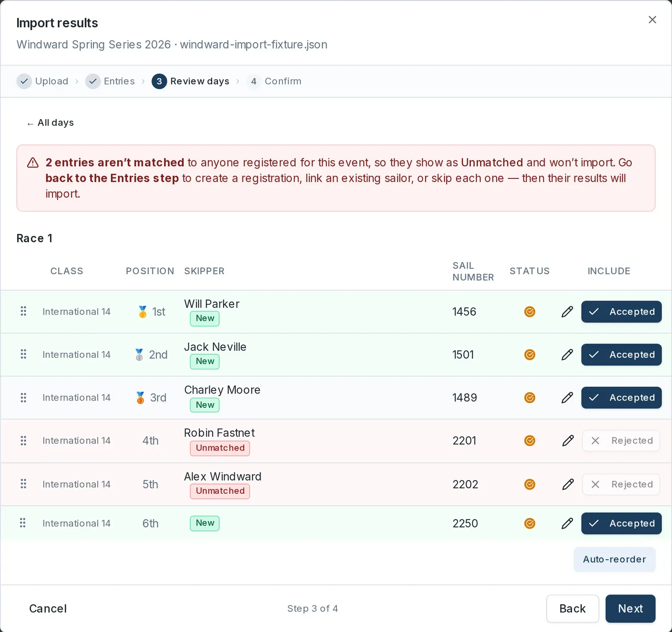Click the SAIL NUMBER column header
Image resolution: width=672 pixels, height=632 pixels.
tap(473, 271)
